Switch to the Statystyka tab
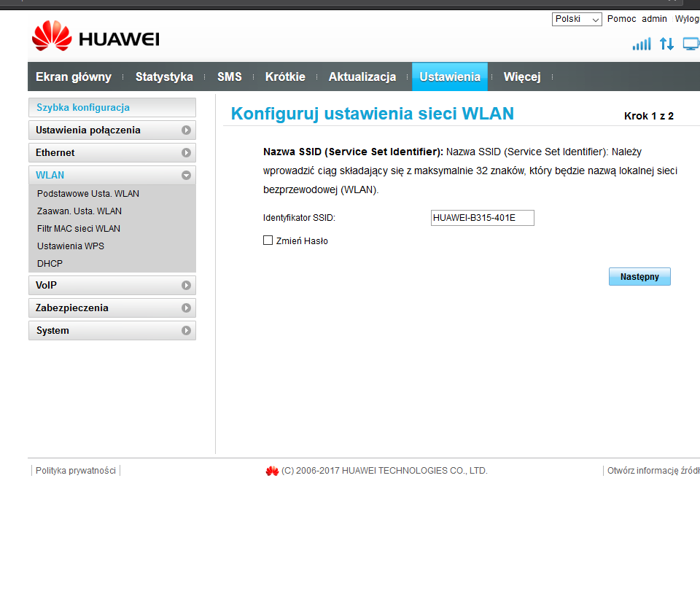Image resolution: width=700 pixels, height=591 pixels. pyautogui.click(x=164, y=77)
